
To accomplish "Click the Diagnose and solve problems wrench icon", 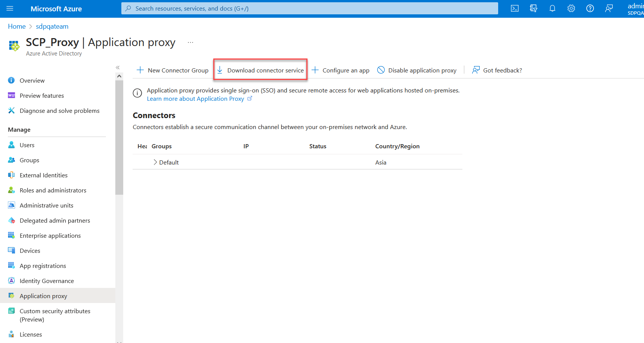I will 11,111.
